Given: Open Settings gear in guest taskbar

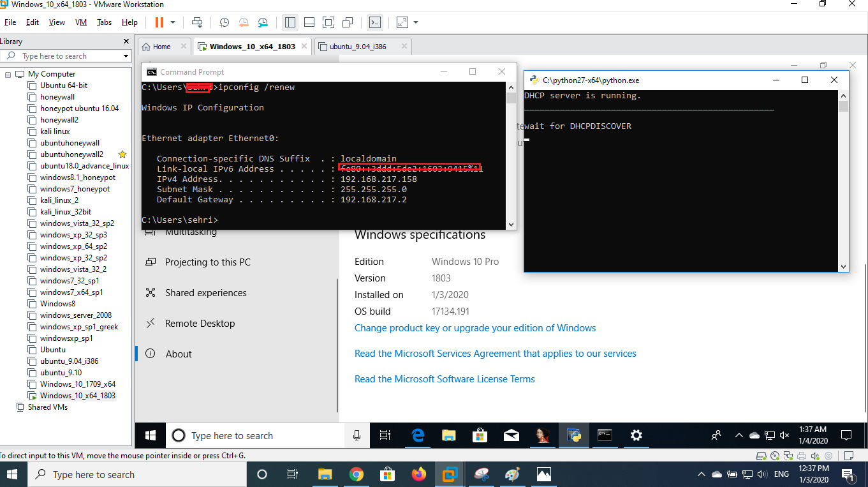Looking at the screenshot, I should point(636,435).
